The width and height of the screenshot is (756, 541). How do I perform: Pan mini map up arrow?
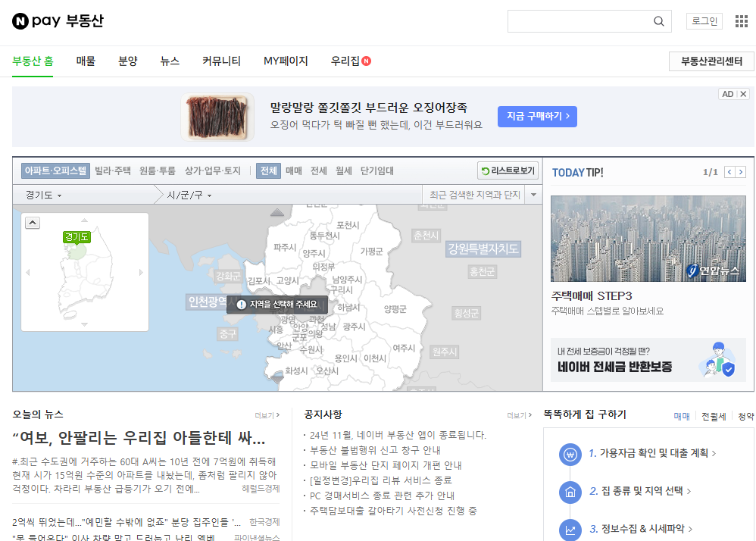point(84,220)
